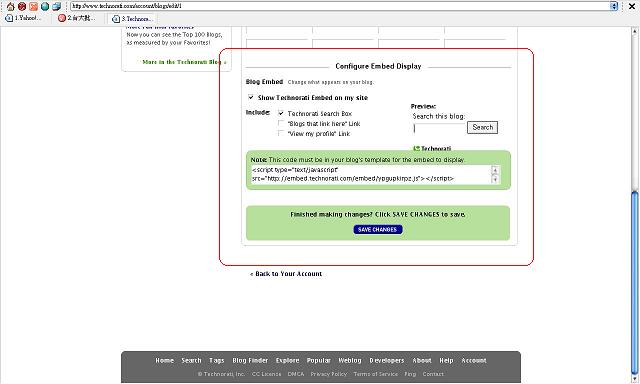
Task: Click the red round toolbar icon
Action: pyautogui.click(x=22, y=6)
